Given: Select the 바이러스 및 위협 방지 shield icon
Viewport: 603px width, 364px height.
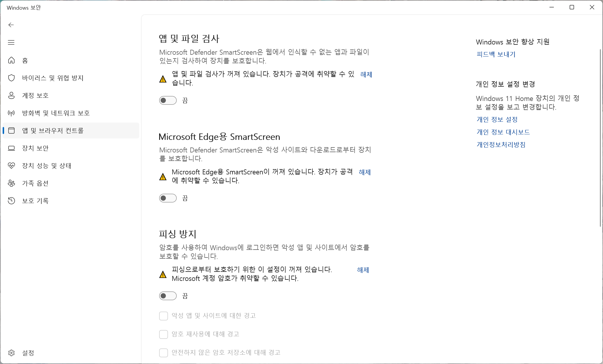Looking at the screenshot, I should [11, 78].
